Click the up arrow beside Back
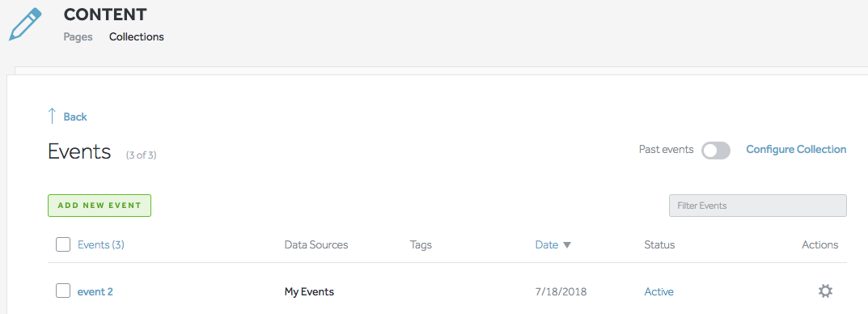Image resolution: width=868 pixels, height=314 pixels. tap(52, 117)
